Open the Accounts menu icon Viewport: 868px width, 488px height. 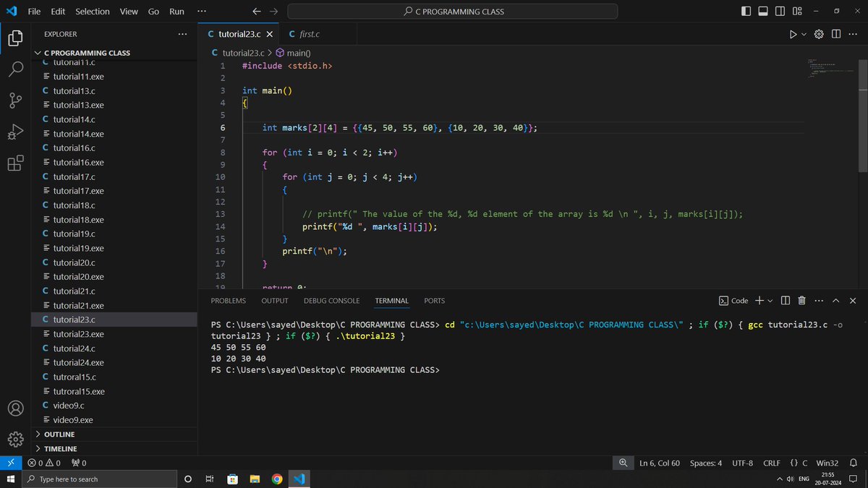point(15,408)
